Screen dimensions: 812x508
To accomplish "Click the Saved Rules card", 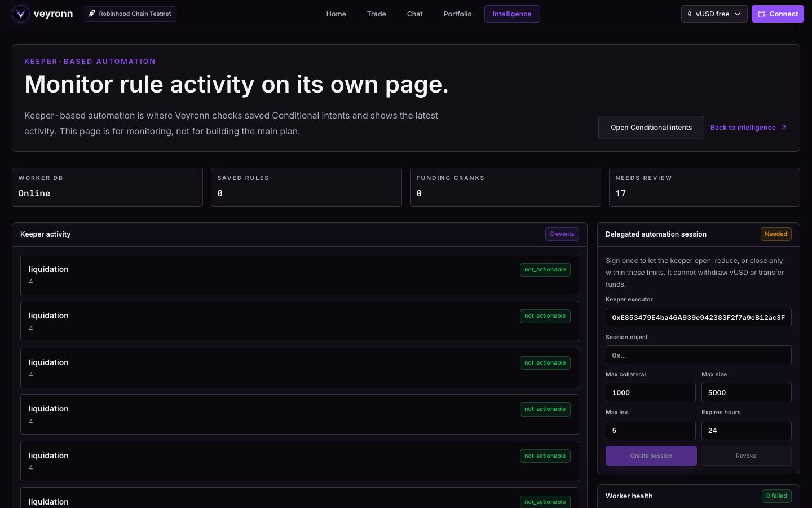I will [306, 187].
